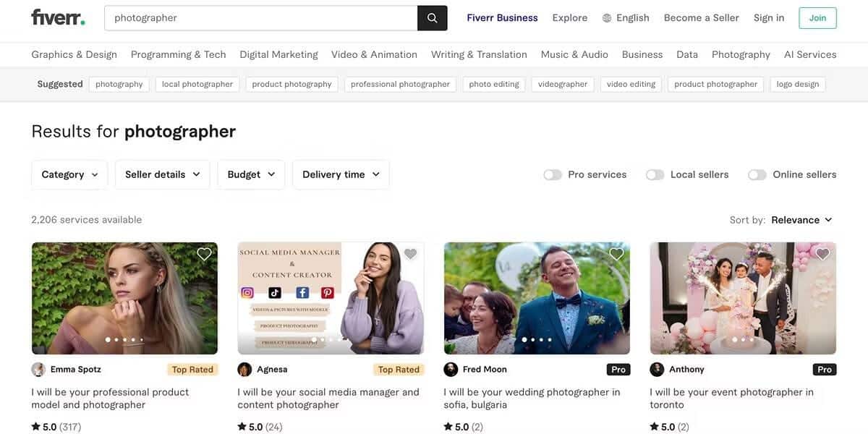Click a carousel dot on Emma's image
The width and height of the screenshot is (868, 434).
[x=108, y=339]
